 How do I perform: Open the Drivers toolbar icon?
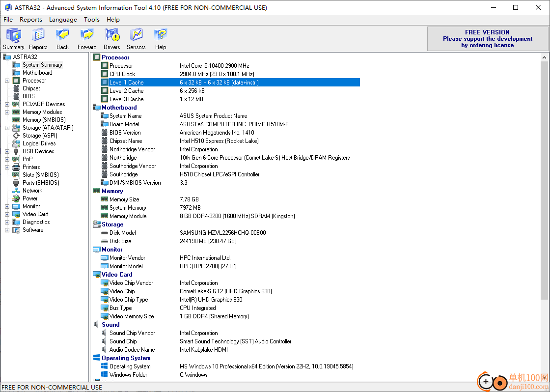coord(112,39)
